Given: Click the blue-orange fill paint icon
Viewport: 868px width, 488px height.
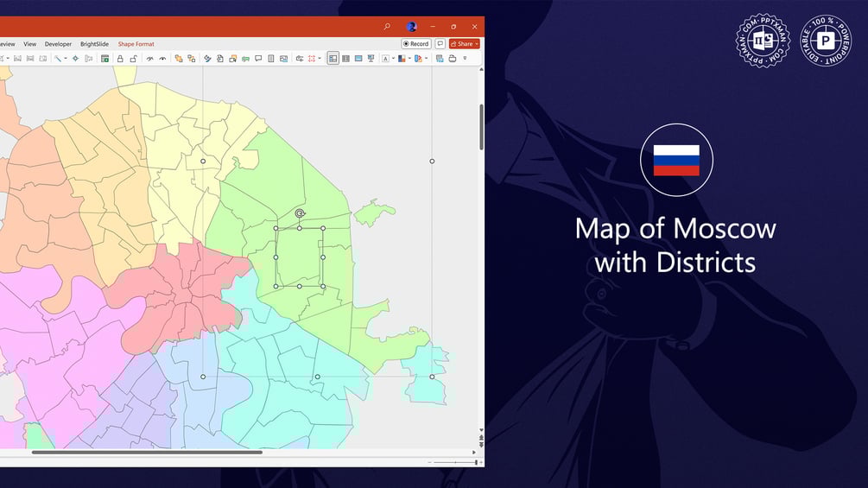Looking at the screenshot, I should (x=419, y=59).
